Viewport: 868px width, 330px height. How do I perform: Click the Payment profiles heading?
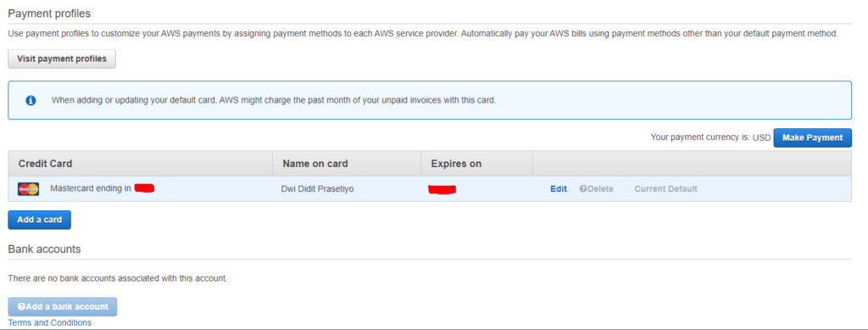tap(49, 13)
